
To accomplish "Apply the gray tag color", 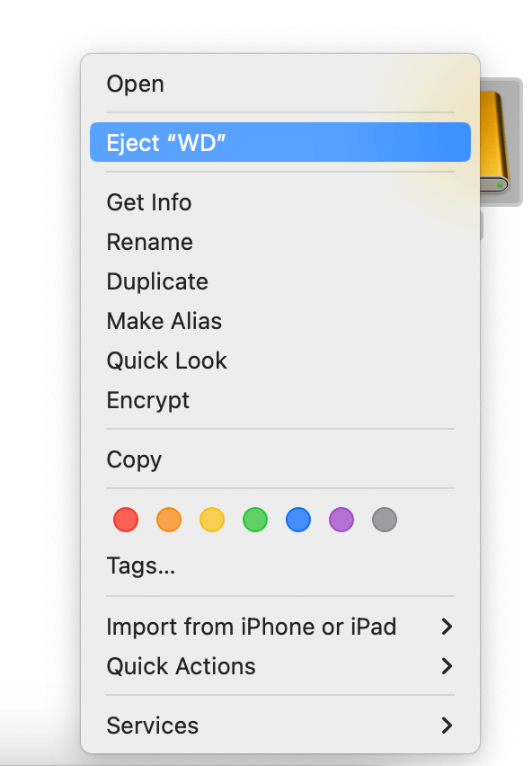I will tap(385, 519).
